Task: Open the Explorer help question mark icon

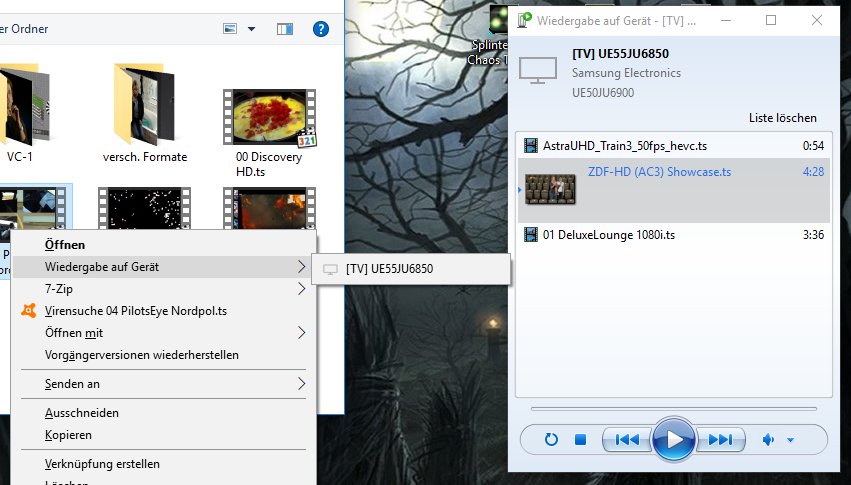Action: point(321,29)
